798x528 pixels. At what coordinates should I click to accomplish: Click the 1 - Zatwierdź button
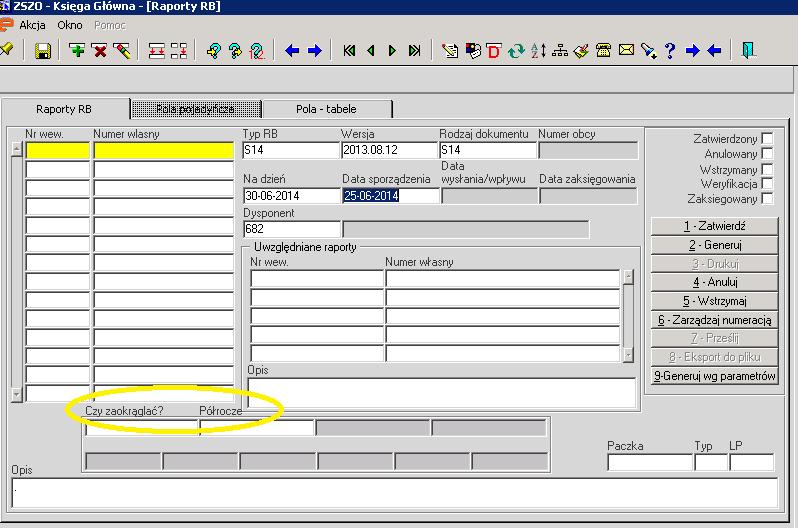[715, 226]
